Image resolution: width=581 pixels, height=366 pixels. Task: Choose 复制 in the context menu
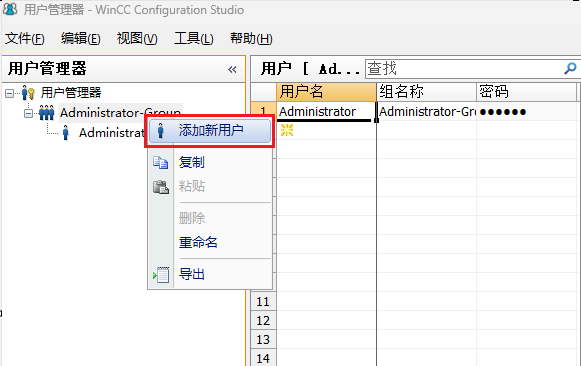210,162
